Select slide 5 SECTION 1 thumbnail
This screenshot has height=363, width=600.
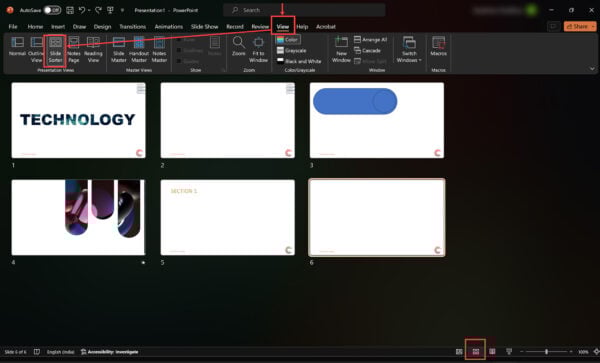point(228,217)
